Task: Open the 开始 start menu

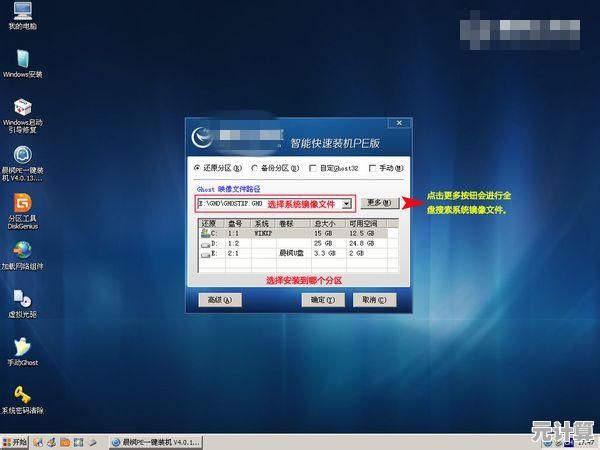Action: coord(15,441)
